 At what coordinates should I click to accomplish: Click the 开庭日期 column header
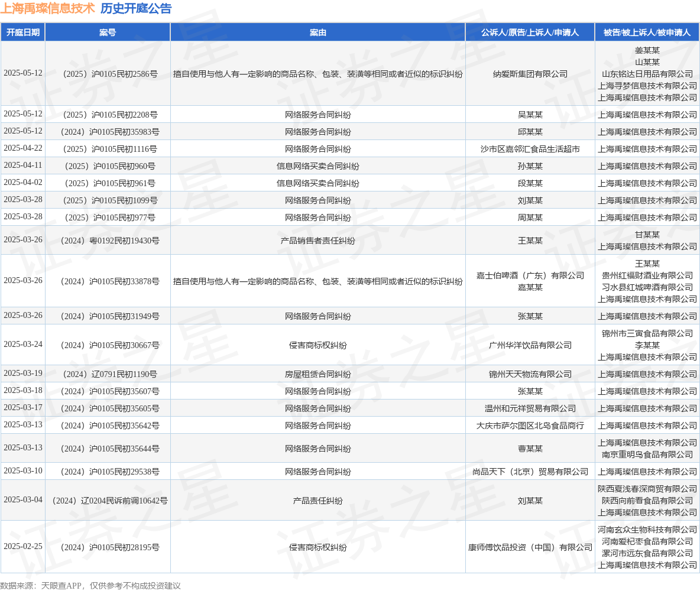pyautogui.click(x=23, y=33)
